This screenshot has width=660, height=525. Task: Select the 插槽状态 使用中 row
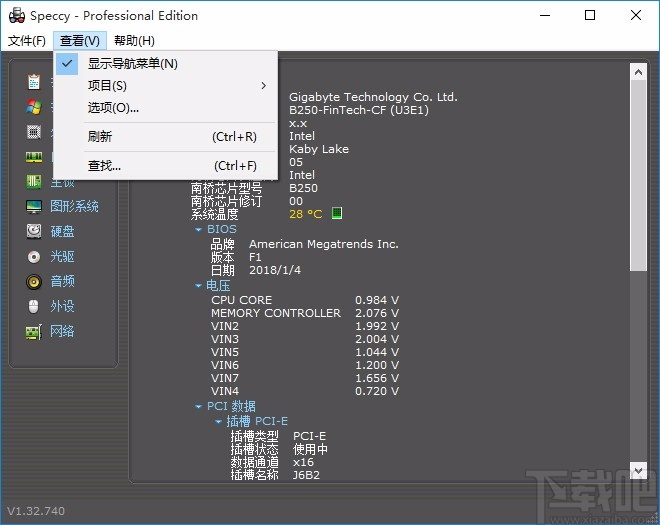(x=279, y=449)
